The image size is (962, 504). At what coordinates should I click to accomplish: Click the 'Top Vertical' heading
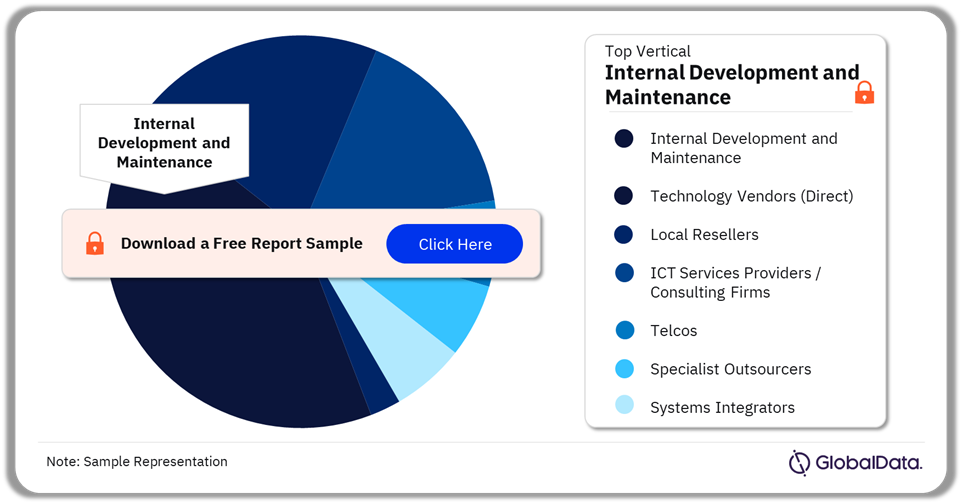(647, 51)
